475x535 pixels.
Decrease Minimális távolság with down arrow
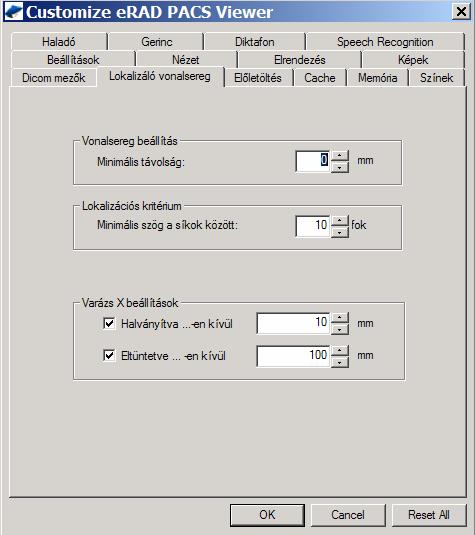tap(340, 167)
